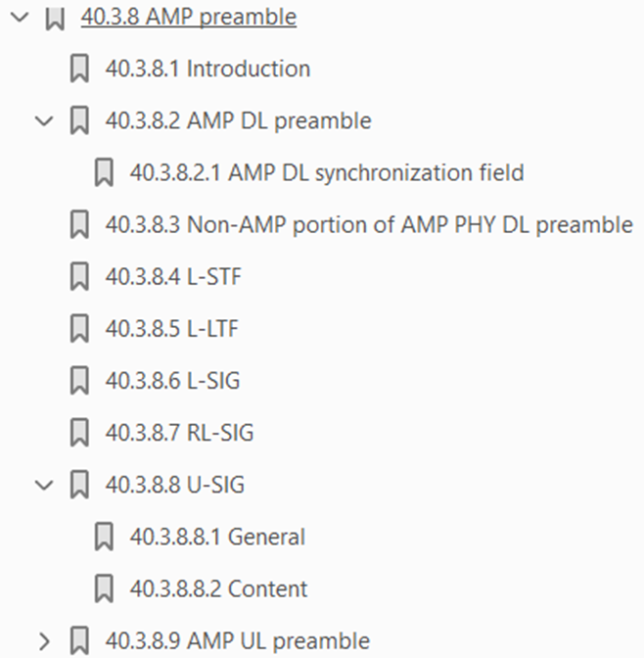
Task: Navigate to 40.3.8.9 AMP UL preamble
Action: click(x=237, y=641)
